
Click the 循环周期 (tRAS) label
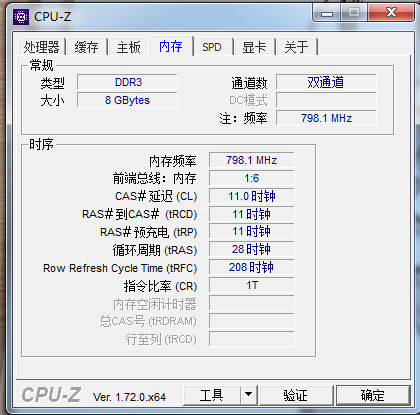pyautogui.click(x=155, y=250)
